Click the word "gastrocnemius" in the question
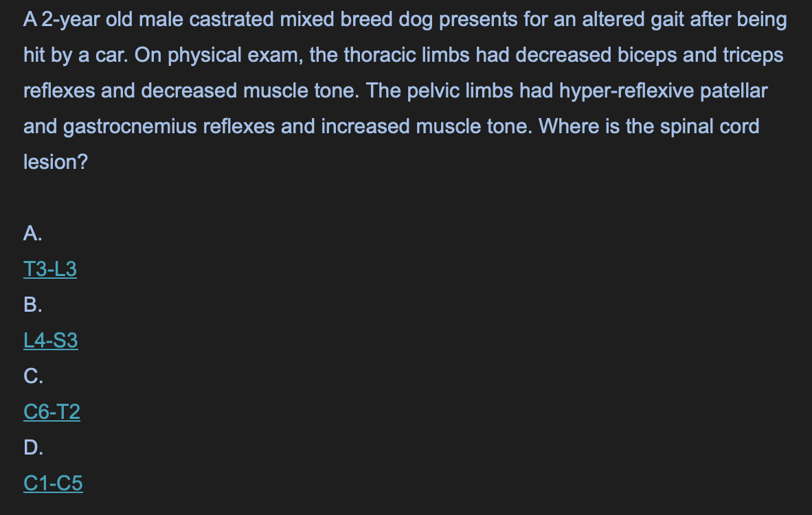This screenshot has width=812, height=515. [x=129, y=127]
